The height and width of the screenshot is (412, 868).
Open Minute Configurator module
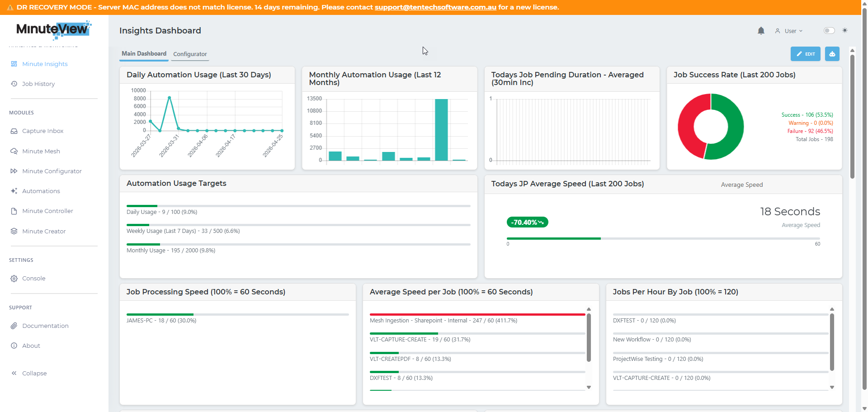(52, 171)
